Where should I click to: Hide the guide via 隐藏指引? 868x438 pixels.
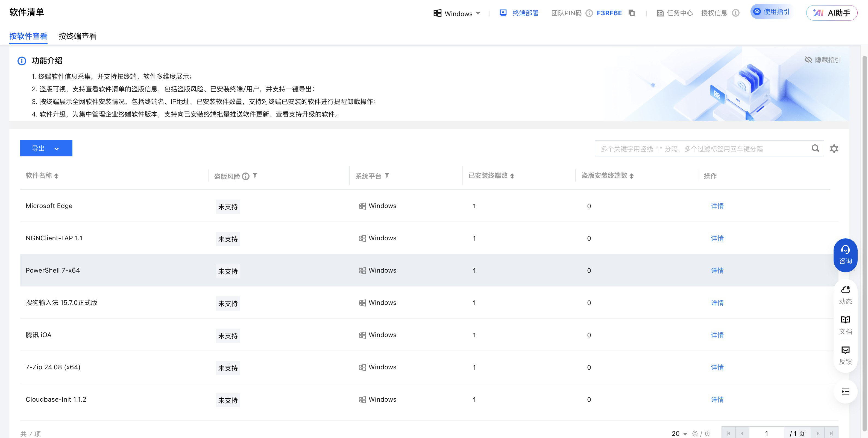(x=823, y=60)
